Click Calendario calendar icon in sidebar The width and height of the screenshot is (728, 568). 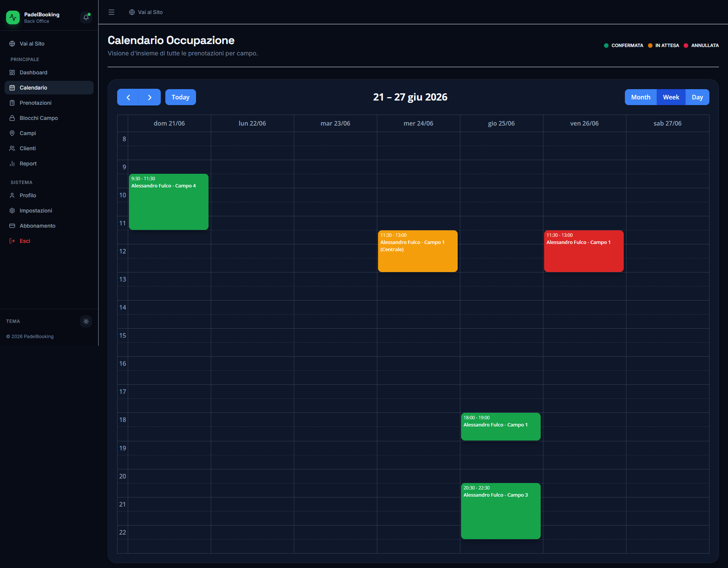click(12, 88)
